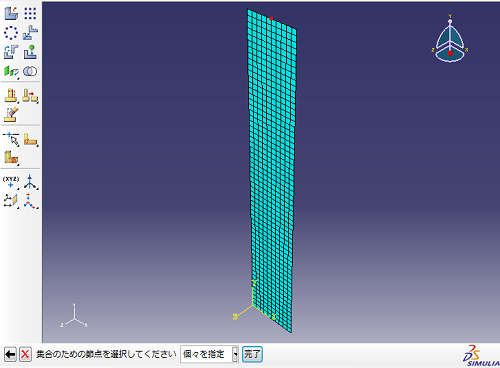Select the Create Instance tool icon
This screenshot has height=368, width=500.
tap(11, 13)
